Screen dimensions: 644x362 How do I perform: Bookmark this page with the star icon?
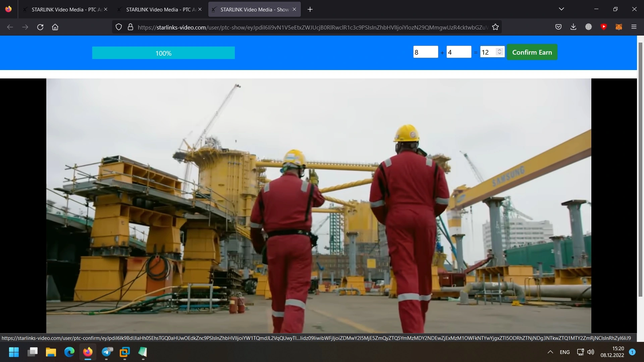click(495, 27)
